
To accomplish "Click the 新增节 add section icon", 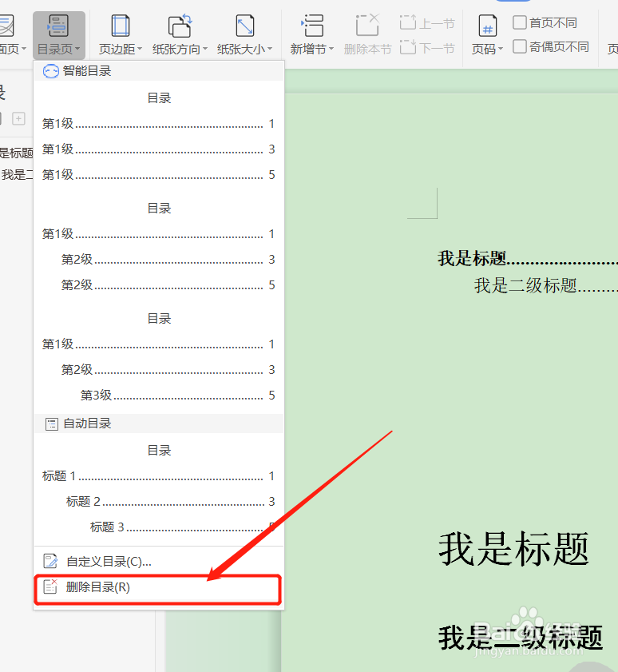I will coord(311,26).
